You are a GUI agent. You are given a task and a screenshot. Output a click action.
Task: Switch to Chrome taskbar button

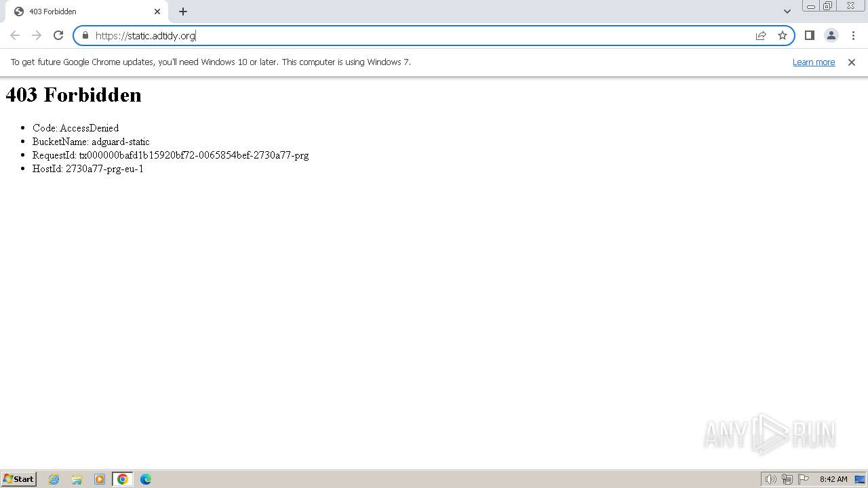123,479
